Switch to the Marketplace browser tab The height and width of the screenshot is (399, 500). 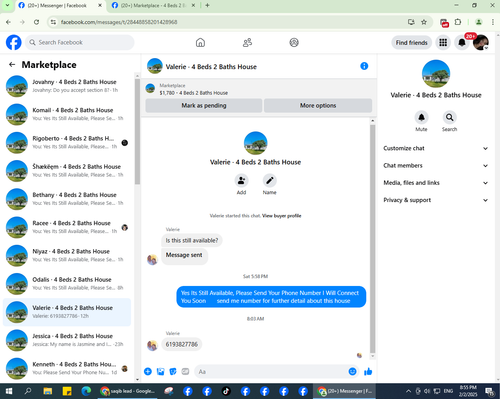point(153,6)
